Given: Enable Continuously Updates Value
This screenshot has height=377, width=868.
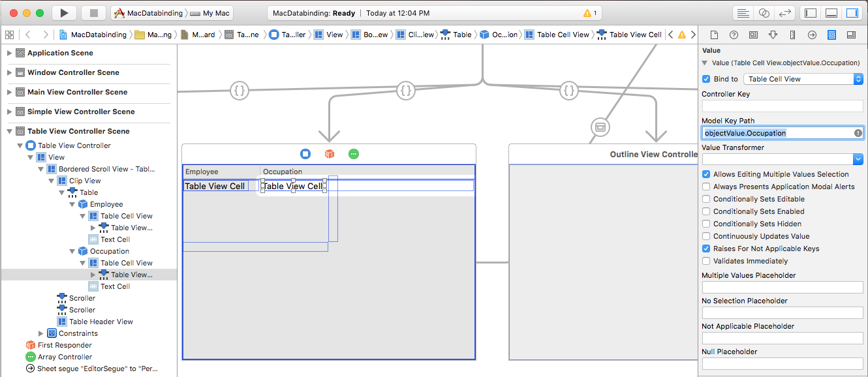Looking at the screenshot, I should click(x=706, y=236).
